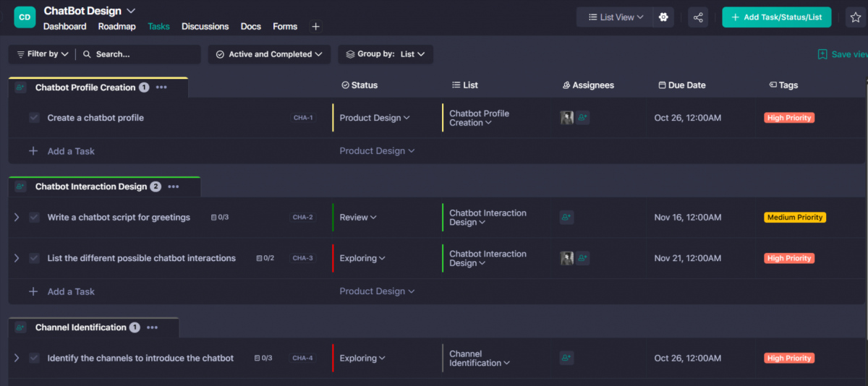Viewport: 868px width, 386px height.
Task: Click the share icon in top bar
Action: coord(698,17)
